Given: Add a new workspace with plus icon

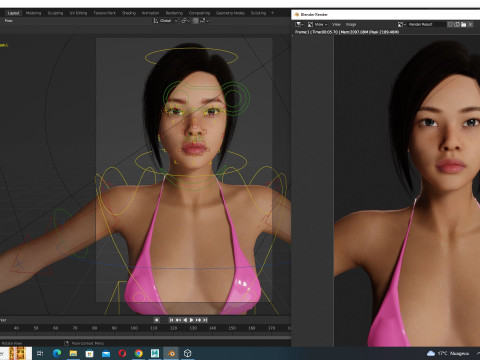Looking at the screenshot, I should pyautogui.click(x=272, y=13).
